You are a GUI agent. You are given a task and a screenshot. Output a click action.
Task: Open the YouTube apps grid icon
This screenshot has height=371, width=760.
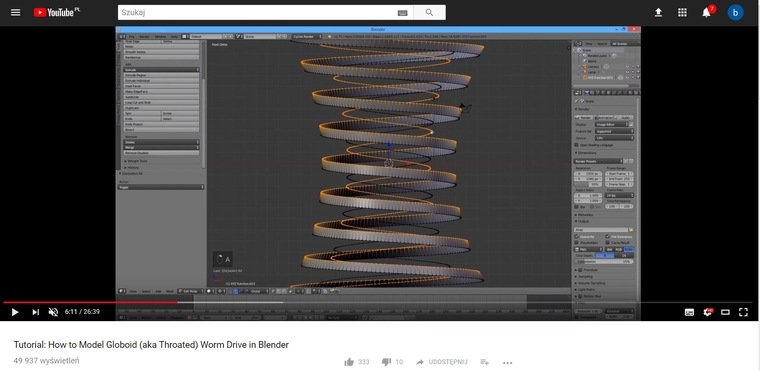[682, 13]
